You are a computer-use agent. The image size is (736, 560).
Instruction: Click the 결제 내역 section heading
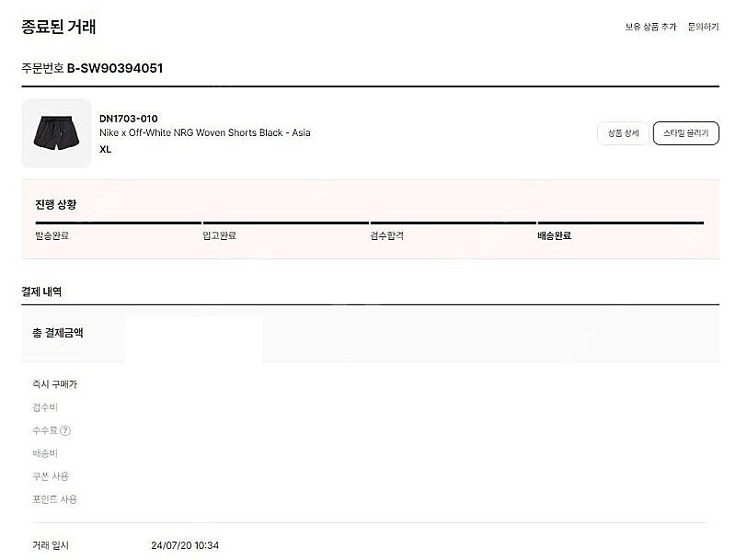(41, 291)
